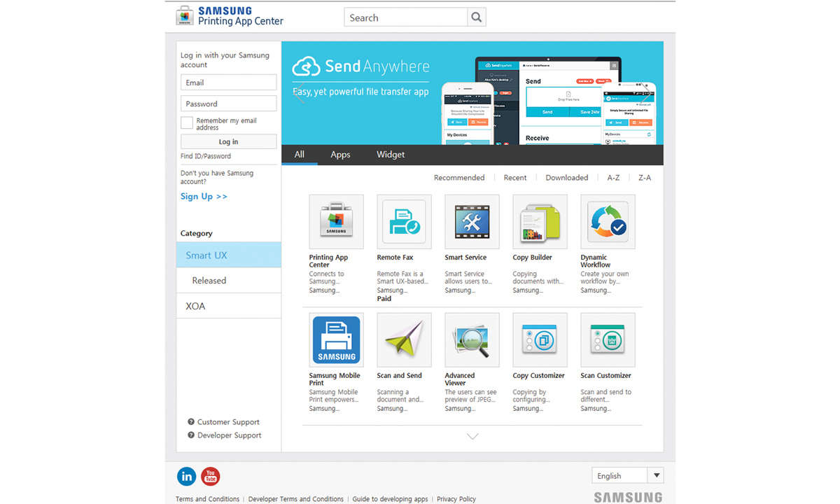
Task: Go to next banner slide arrow
Action: point(646,92)
